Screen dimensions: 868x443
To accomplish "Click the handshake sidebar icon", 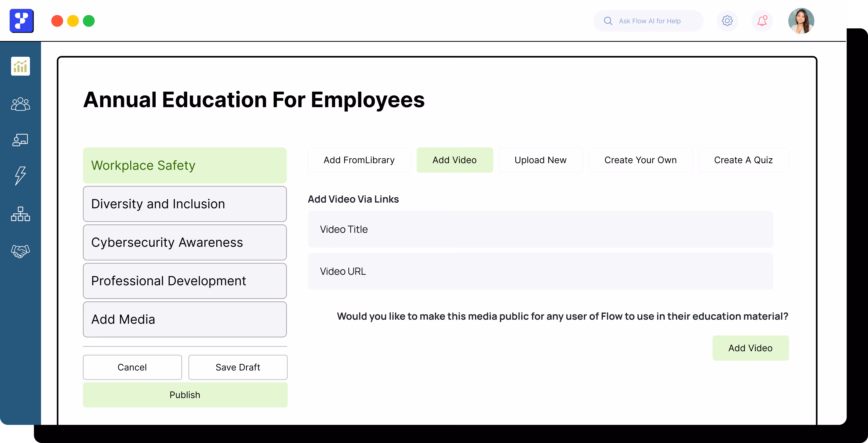I will pyautogui.click(x=20, y=251).
